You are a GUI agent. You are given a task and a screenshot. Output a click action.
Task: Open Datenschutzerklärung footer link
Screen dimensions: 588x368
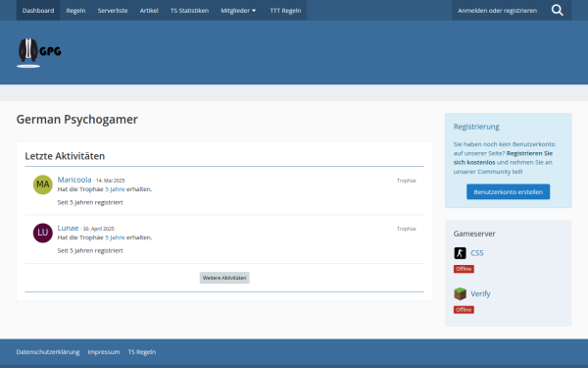[x=48, y=352]
